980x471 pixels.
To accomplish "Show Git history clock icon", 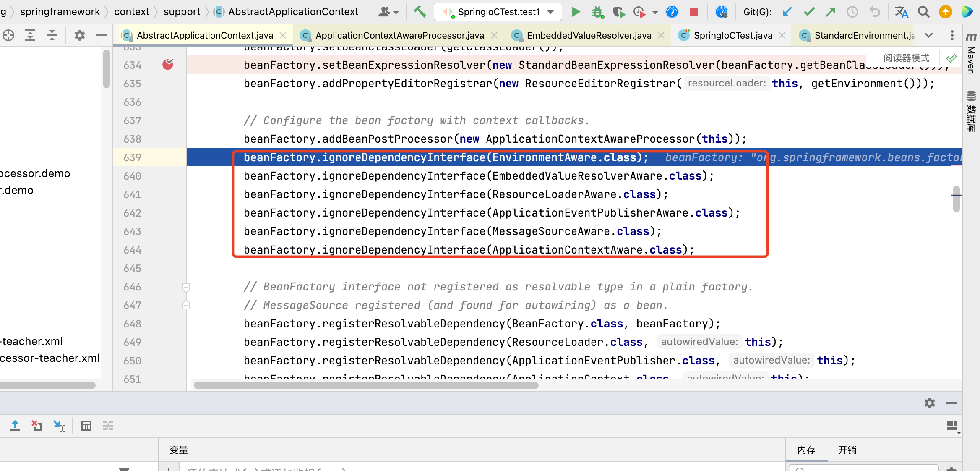I will click(852, 12).
